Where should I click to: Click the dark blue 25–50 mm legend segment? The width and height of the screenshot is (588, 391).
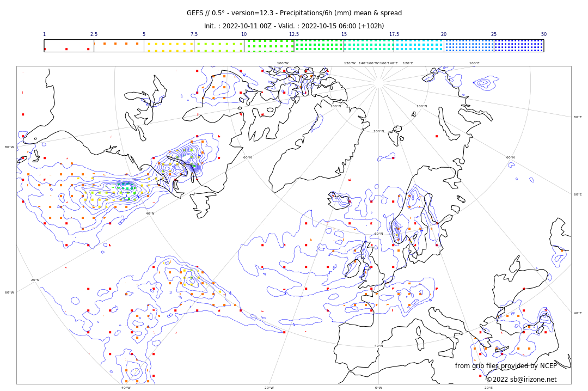click(519, 46)
